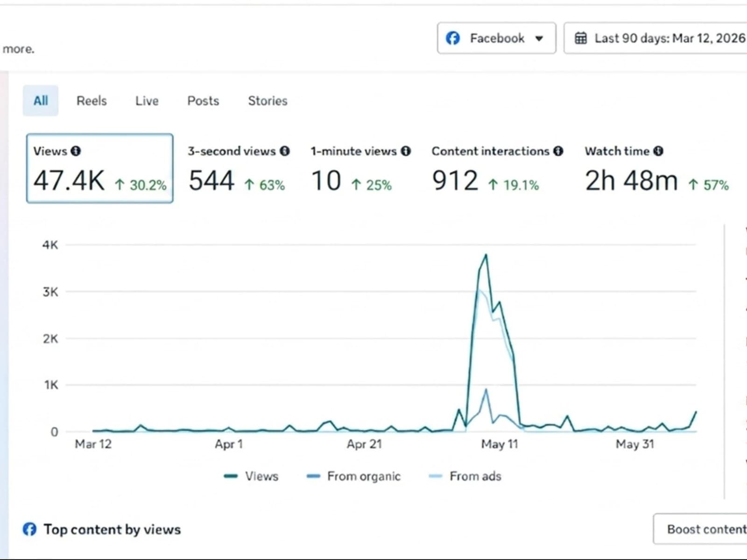Click the May 11 label on chart axis
Screen dimensions: 747x560
point(500,444)
